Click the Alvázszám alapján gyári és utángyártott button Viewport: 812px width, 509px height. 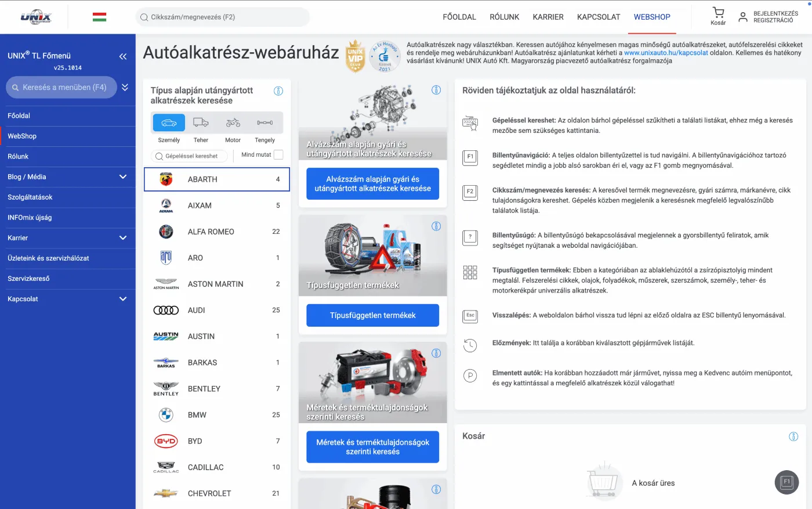pyautogui.click(x=372, y=184)
